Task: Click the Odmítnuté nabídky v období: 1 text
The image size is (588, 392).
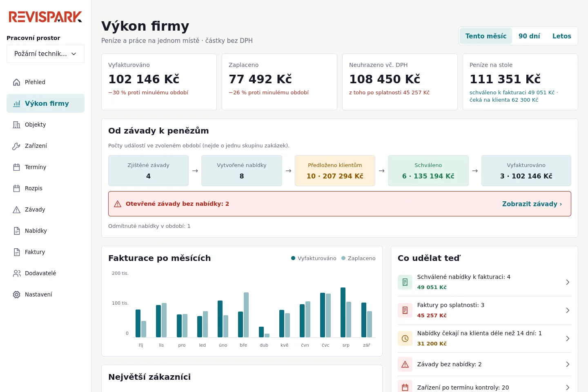Action: [149, 226]
